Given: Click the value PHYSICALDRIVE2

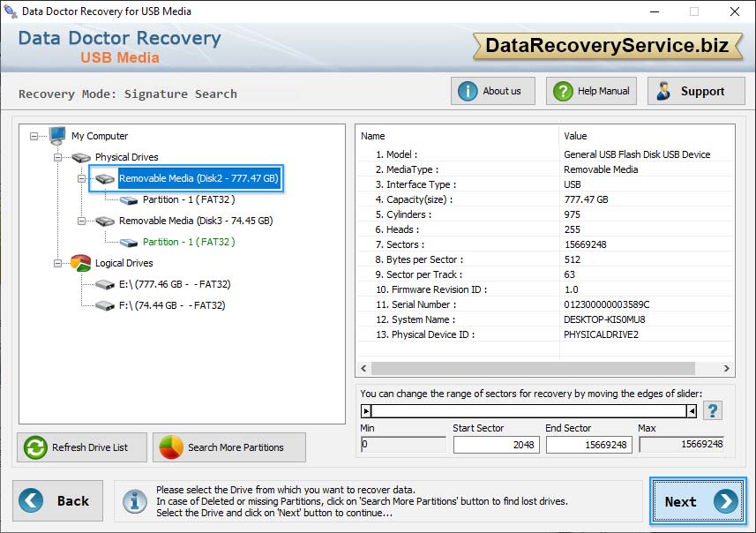Looking at the screenshot, I should tap(601, 334).
